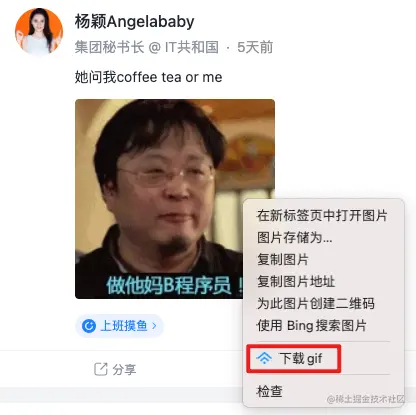The height and width of the screenshot is (415, 416).
Task: Open the post text about coffee tea or me
Action: [148, 77]
